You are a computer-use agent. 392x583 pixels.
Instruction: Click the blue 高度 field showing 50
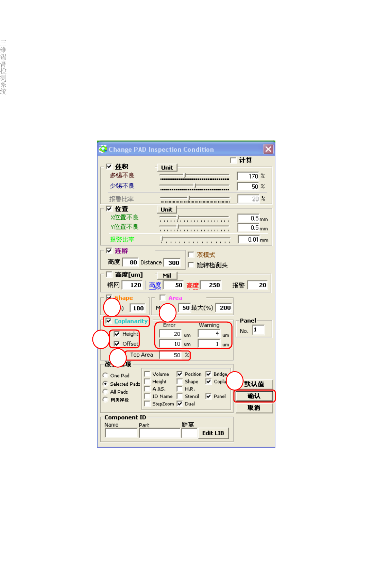pos(173,285)
